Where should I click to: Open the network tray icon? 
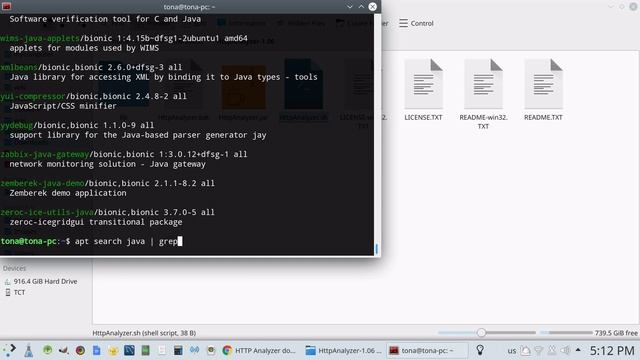pyautogui.click(x=539, y=350)
